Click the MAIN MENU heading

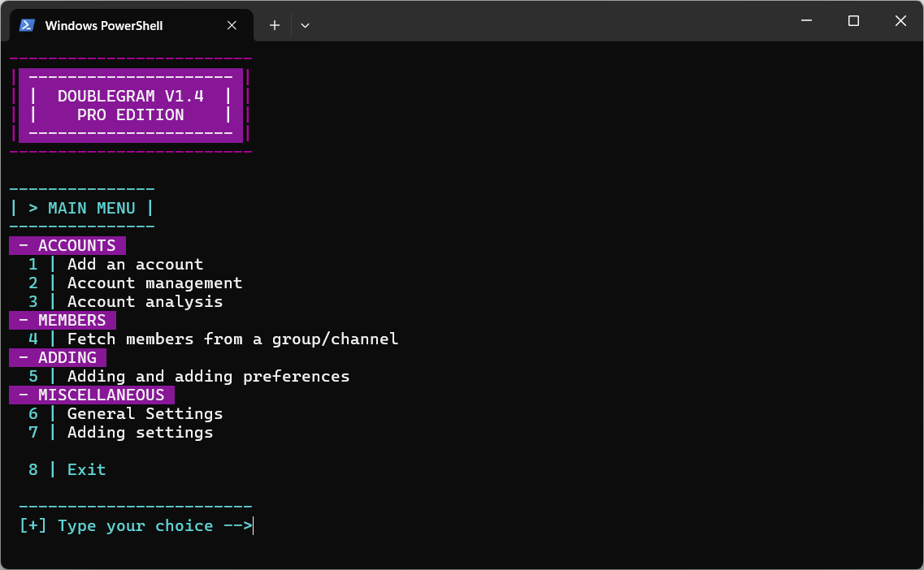point(91,208)
